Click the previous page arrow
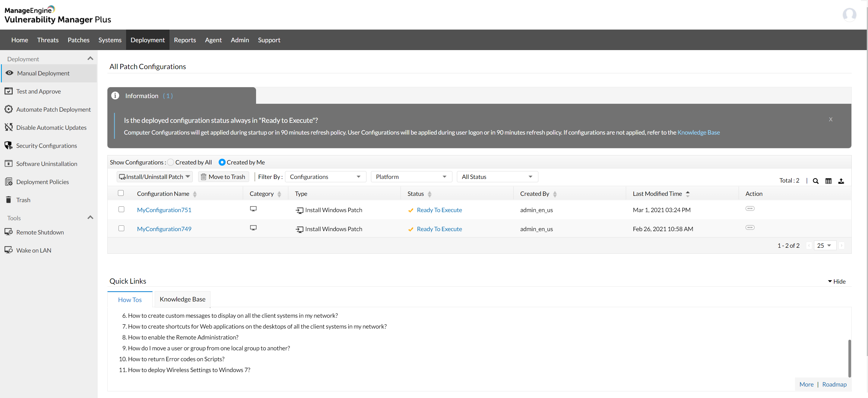868x398 pixels. [809, 245]
